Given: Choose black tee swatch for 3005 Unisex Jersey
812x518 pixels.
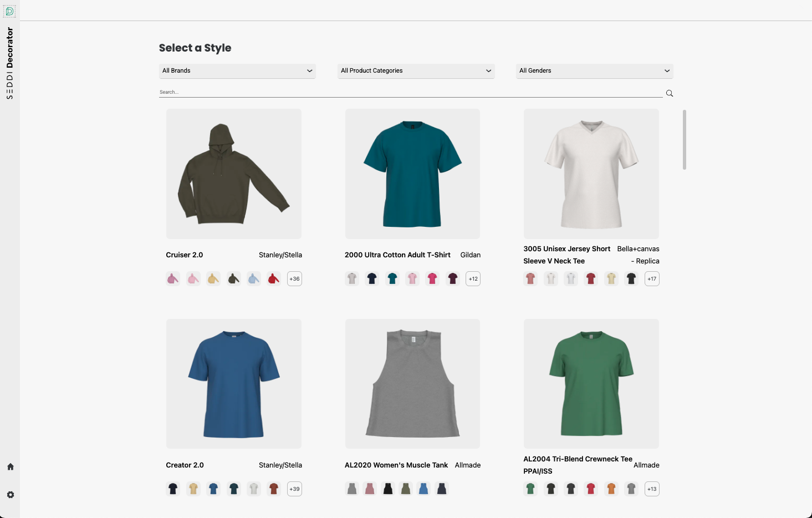Looking at the screenshot, I should pyautogui.click(x=631, y=278).
